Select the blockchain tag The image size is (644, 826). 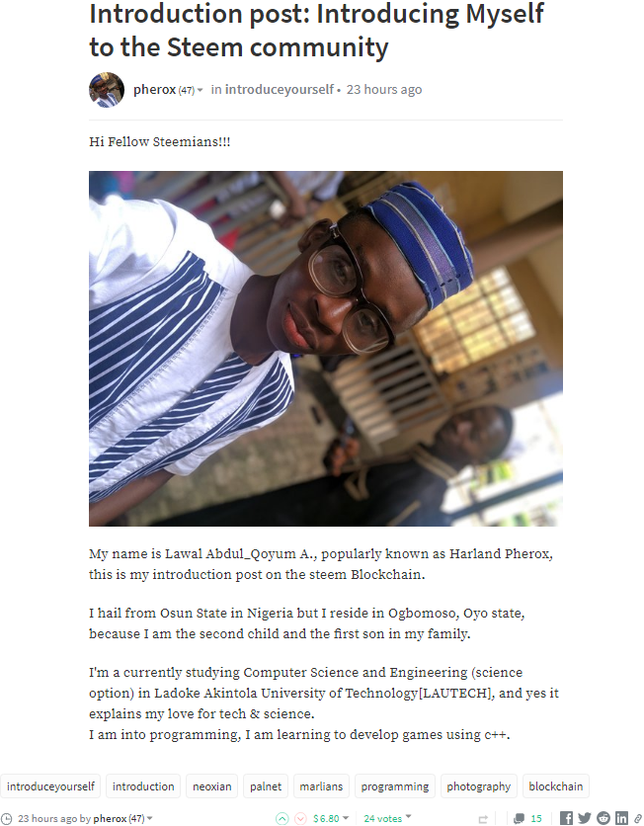tap(555, 785)
